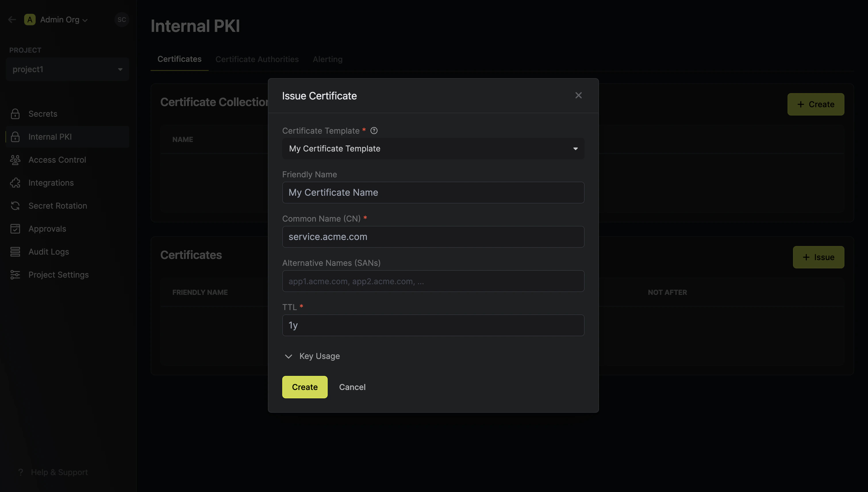Click the NOT AFTER column header
This screenshot has height=492, width=868.
(667, 292)
